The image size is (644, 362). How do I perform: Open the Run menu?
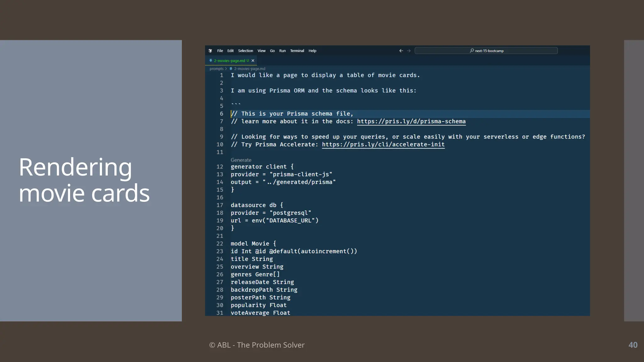pos(282,51)
